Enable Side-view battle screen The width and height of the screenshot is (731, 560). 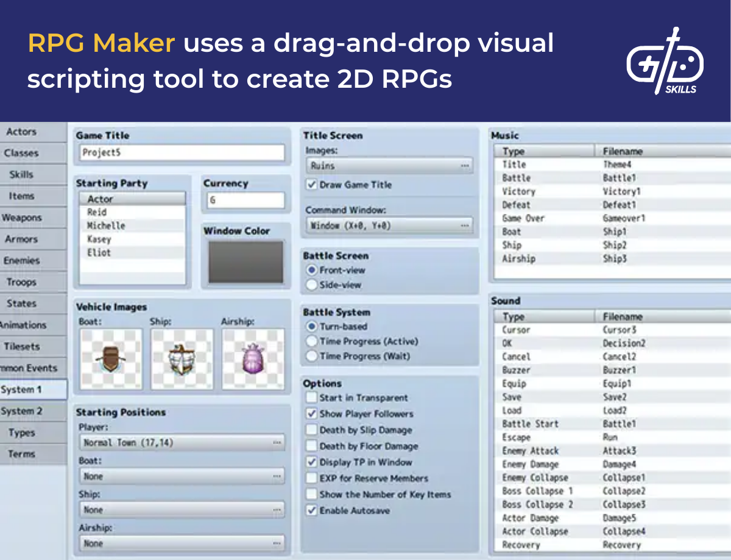312,285
